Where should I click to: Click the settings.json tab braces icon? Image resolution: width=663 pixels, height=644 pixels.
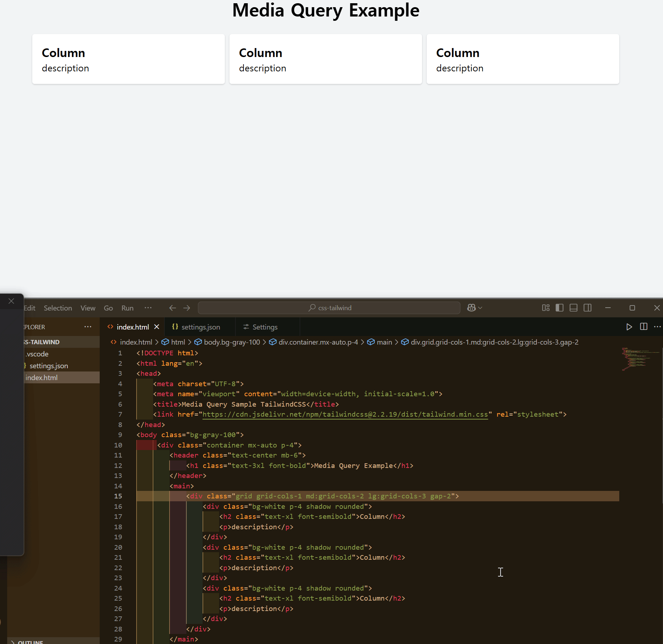[175, 327]
